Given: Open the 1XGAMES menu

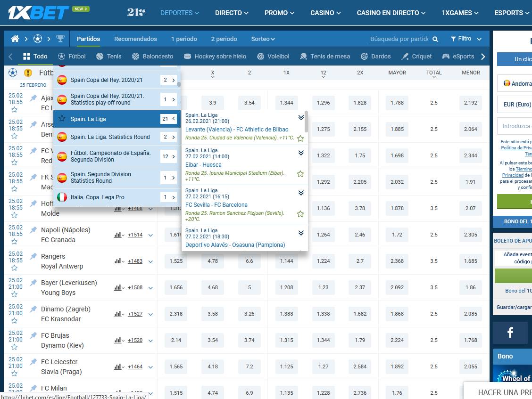Looking at the screenshot, I should (460, 13).
